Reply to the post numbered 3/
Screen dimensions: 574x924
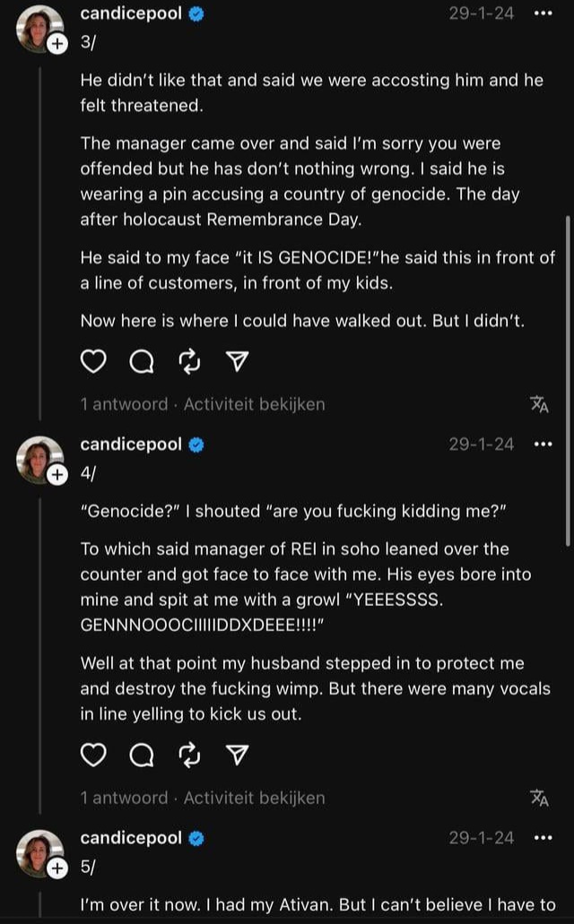(x=142, y=361)
